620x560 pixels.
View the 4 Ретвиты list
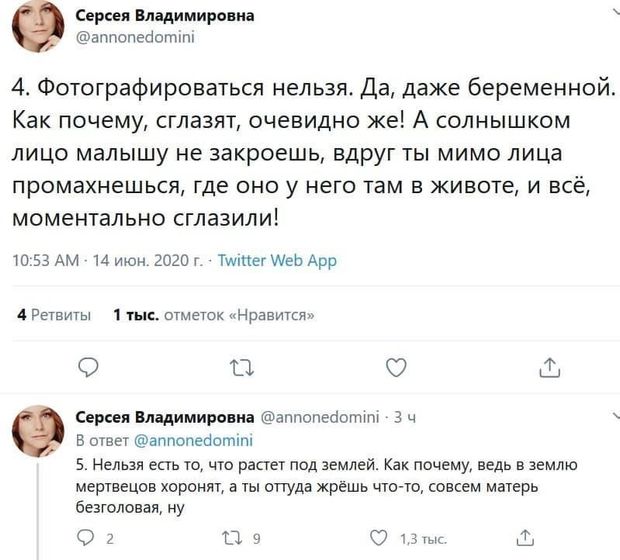(x=55, y=315)
